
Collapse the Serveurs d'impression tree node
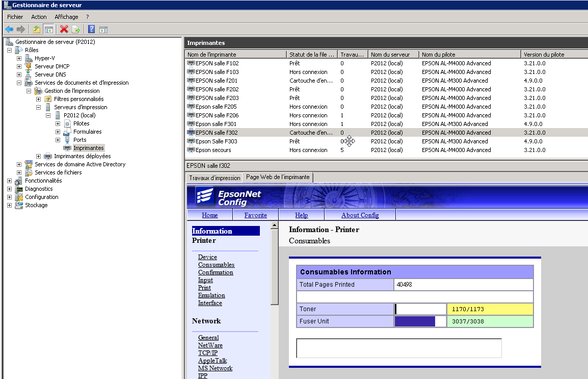click(38, 107)
